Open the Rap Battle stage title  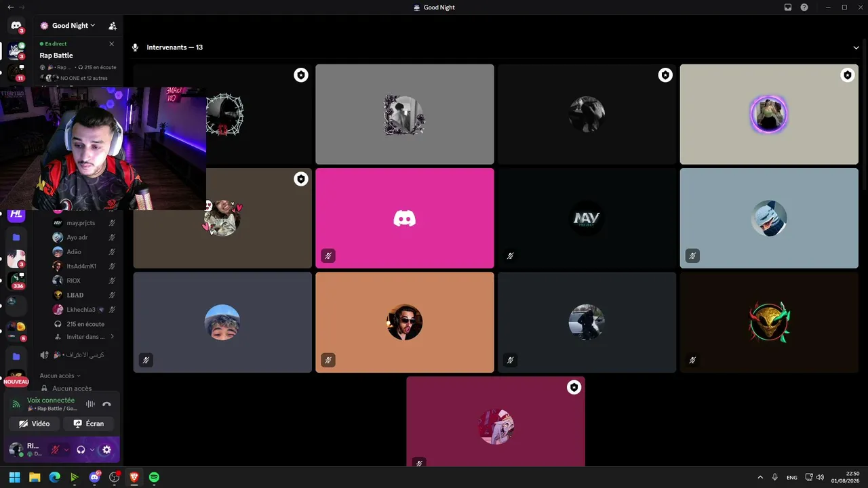tap(56, 56)
